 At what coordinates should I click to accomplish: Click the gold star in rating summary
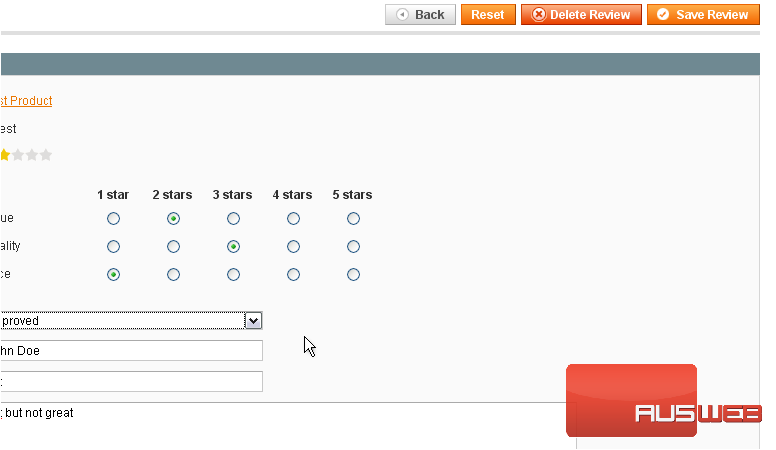(x=4, y=155)
